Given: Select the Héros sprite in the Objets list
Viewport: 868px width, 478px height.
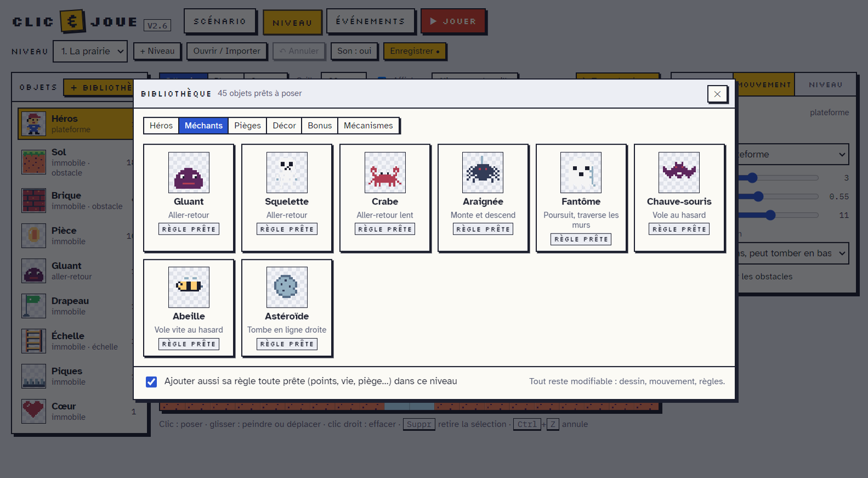Looking at the screenshot, I should coord(33,123).
